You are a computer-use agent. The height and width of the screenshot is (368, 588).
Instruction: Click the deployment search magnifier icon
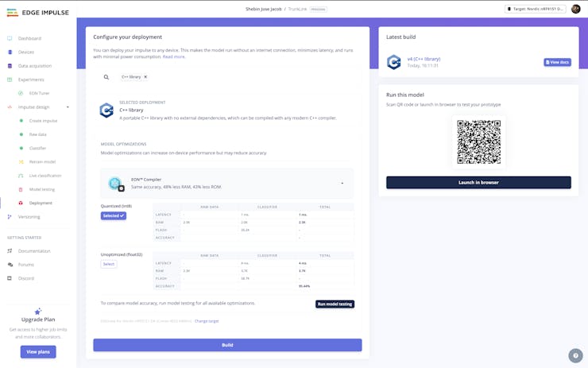coord(106,77)
